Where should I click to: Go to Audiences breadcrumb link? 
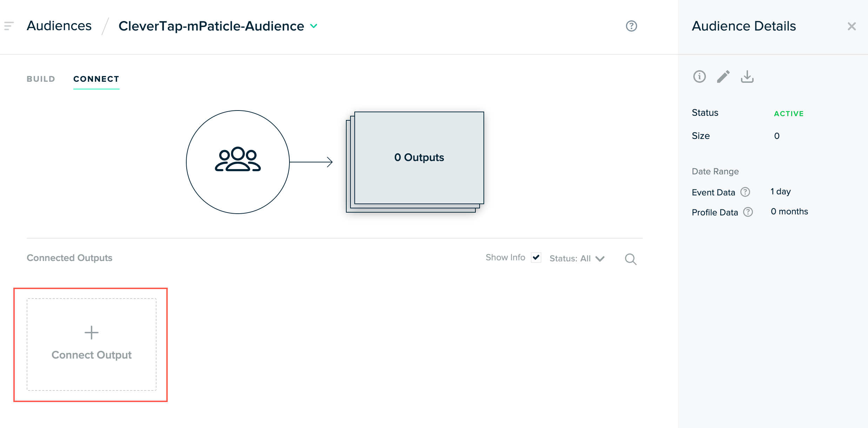59,26
